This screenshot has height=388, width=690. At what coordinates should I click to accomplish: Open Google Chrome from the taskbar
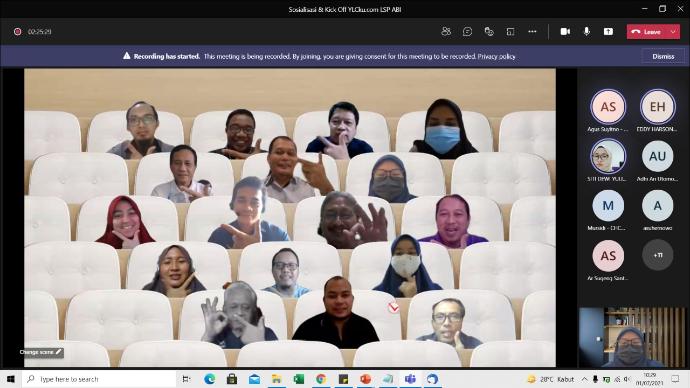[321, 379]
